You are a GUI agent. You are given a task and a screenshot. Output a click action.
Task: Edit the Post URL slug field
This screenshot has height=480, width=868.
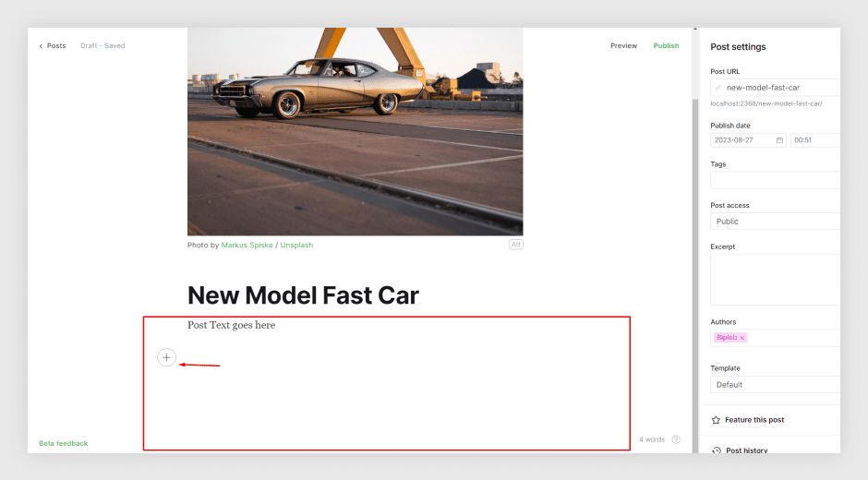(775, 88)
